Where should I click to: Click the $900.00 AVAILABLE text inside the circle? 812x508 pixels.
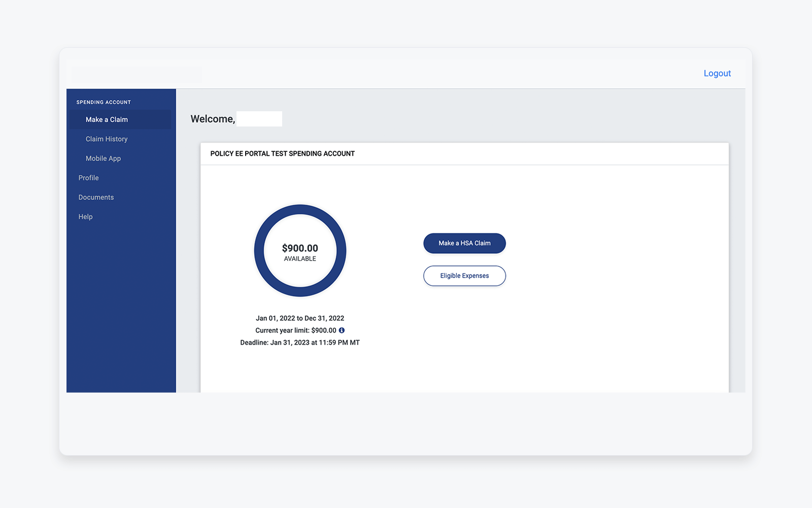(300, 252)
